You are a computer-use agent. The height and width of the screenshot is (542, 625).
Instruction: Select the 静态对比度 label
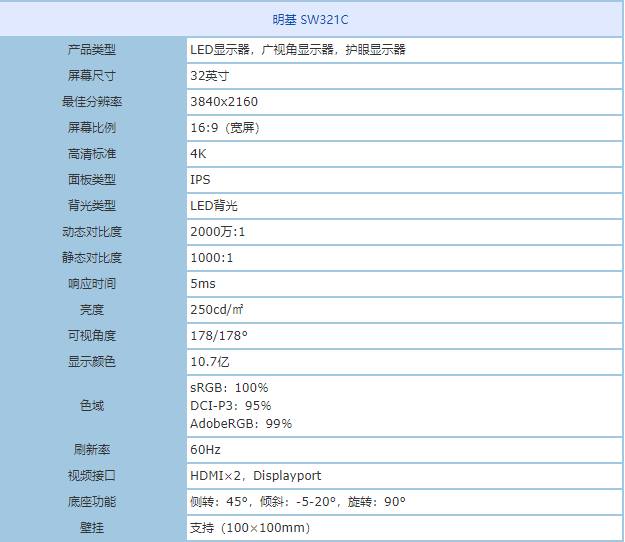click(x=92, y=257)
